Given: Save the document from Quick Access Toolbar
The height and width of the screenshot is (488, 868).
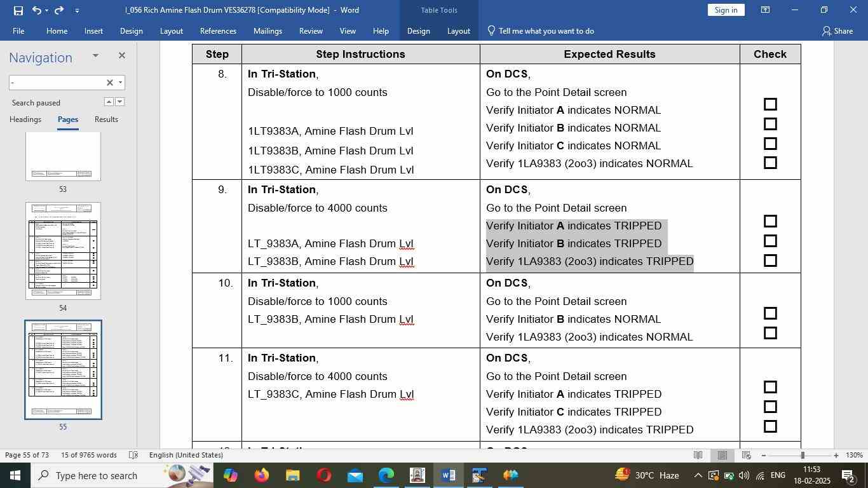Looking at the screenshot, I should (18, 10).
